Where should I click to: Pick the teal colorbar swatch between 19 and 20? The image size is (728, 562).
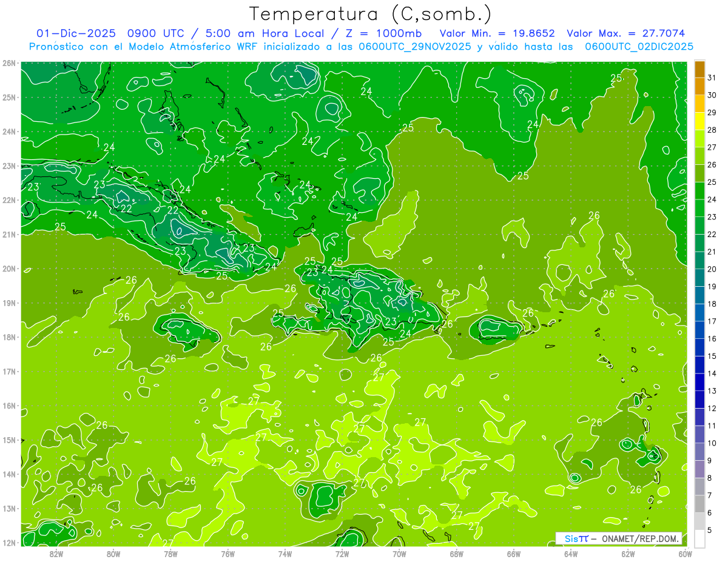coord(699,278)
